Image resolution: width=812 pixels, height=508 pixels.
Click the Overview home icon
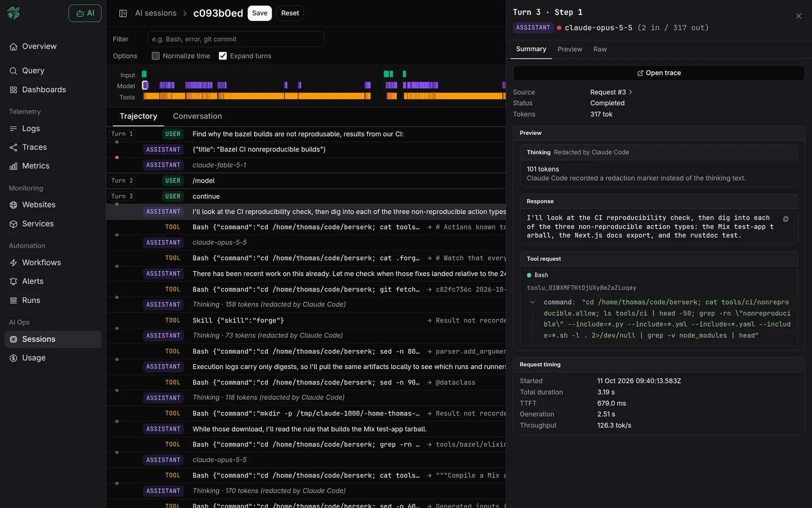click(x=14, y=46)
